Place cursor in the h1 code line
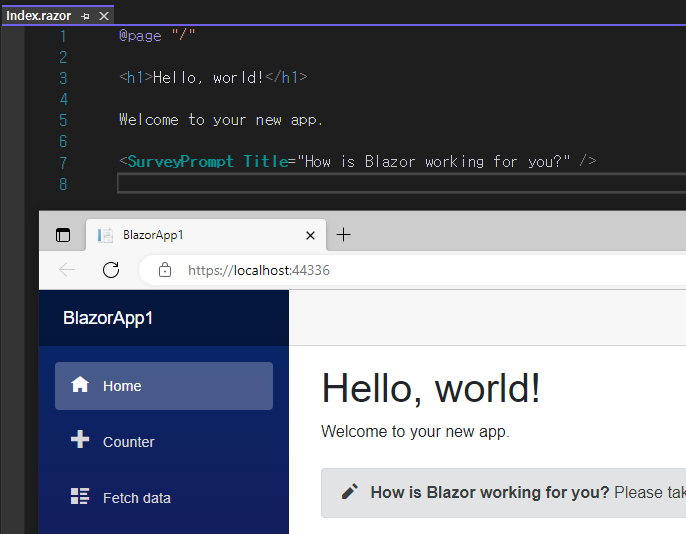Screen dimensions: 686x534 (213, 77)
